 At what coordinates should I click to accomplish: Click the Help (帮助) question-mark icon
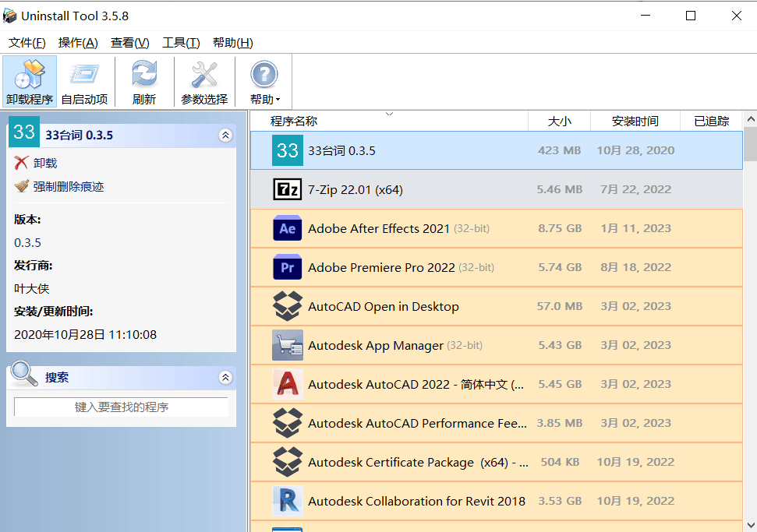click(x=264, y=76)
